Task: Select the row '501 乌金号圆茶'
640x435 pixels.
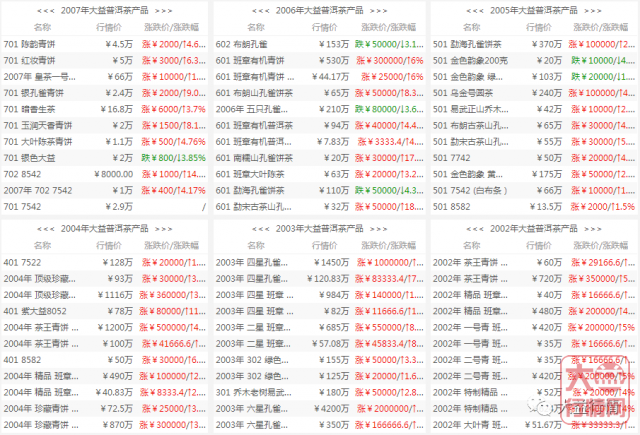Action: point(534,93)
